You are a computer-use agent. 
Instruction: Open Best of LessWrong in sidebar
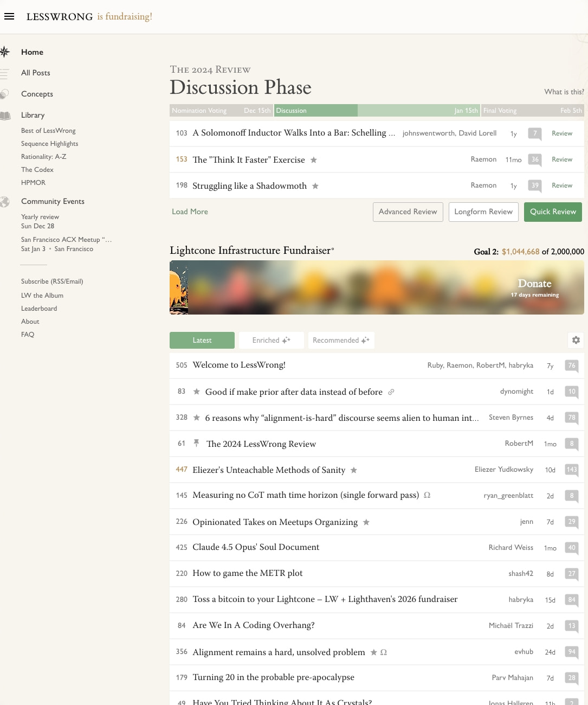pos(48,131)
